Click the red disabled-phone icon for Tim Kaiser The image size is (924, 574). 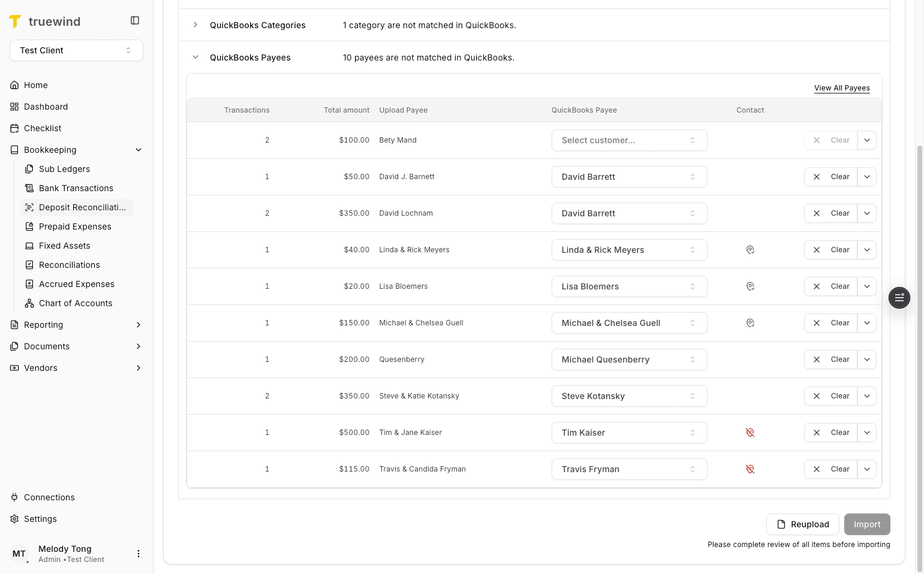[750, 432]
